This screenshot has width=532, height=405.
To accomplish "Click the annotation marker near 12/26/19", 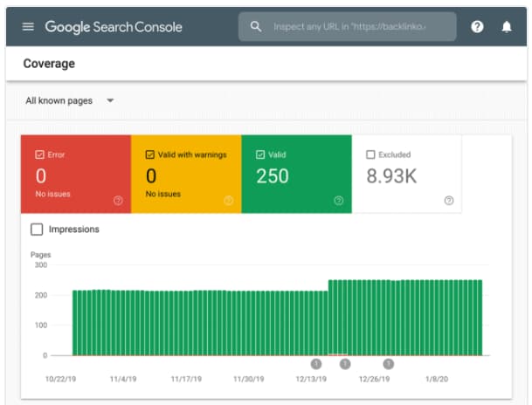I will (x=388, y=364).
